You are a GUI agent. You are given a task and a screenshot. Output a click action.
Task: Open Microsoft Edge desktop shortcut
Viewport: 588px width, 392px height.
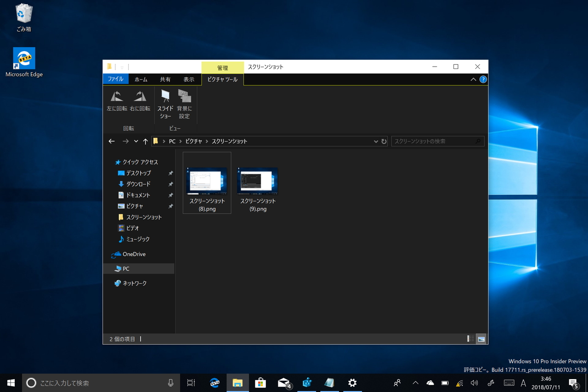(24, 62)
